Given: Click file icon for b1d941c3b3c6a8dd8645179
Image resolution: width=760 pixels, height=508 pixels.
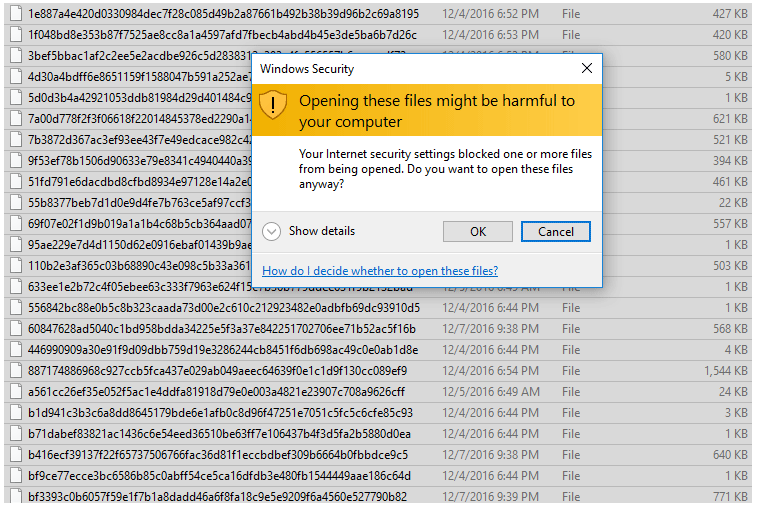Looking at the screenshot, I should pyautogui.click(x=16, y=413).
